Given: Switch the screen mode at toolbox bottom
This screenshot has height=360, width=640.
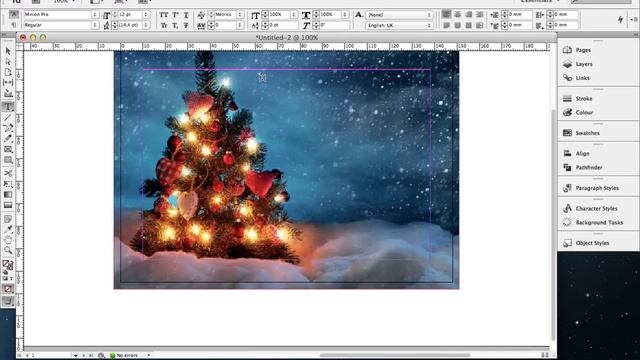Looking at the screenshot, I should [8, 301].
